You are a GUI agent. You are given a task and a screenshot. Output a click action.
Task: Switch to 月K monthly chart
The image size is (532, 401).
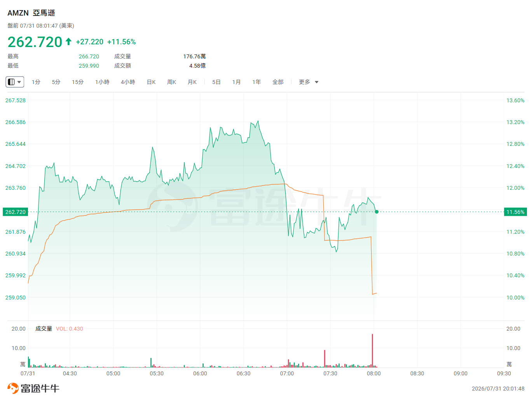click(192, 82)
